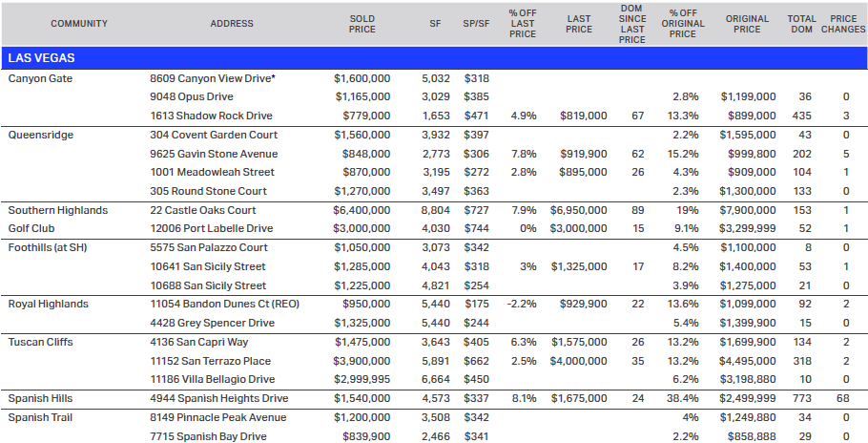Click the 11054 Bandon Dunes Ct (REO) row
This screenshot has height=443, width=868.
pos(434,304)
